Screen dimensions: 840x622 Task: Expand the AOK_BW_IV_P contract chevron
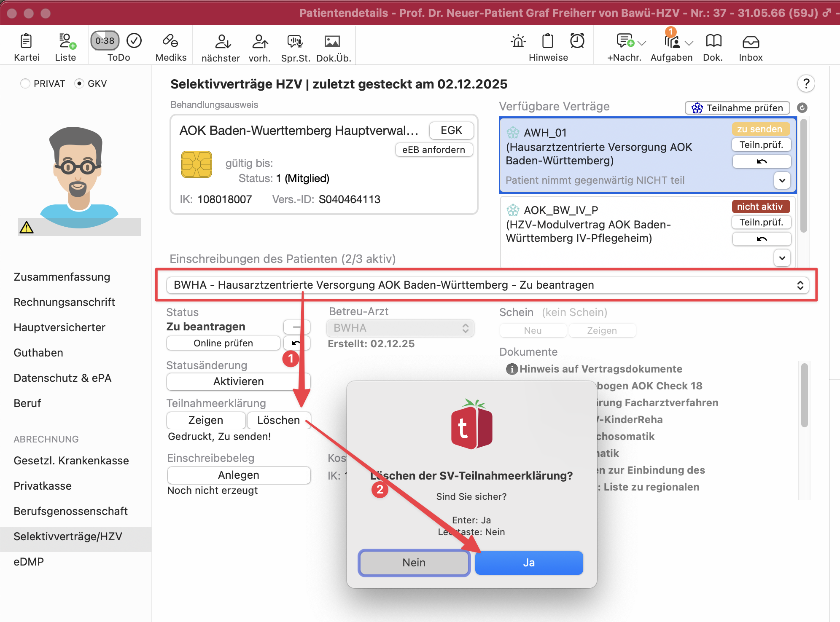pyautogui.click(x=782, y=258)
